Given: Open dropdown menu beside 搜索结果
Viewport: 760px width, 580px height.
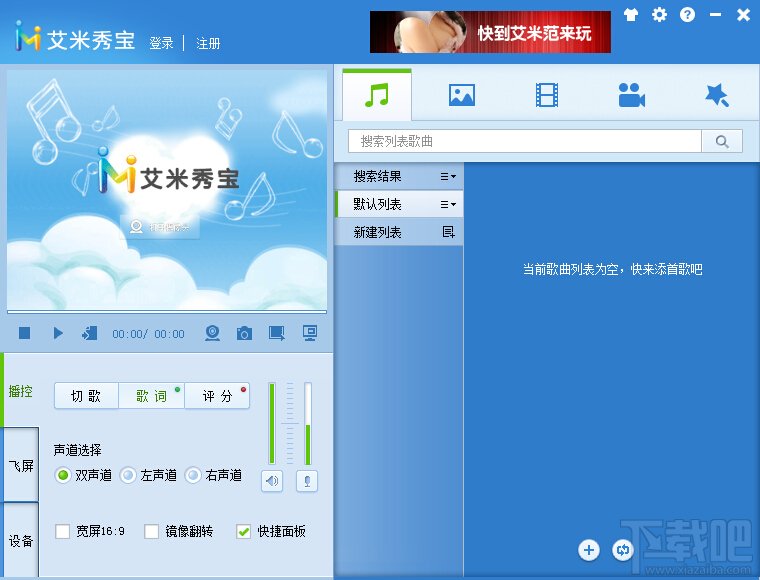Looking at the screenshot, I should (x=448, y=177).
